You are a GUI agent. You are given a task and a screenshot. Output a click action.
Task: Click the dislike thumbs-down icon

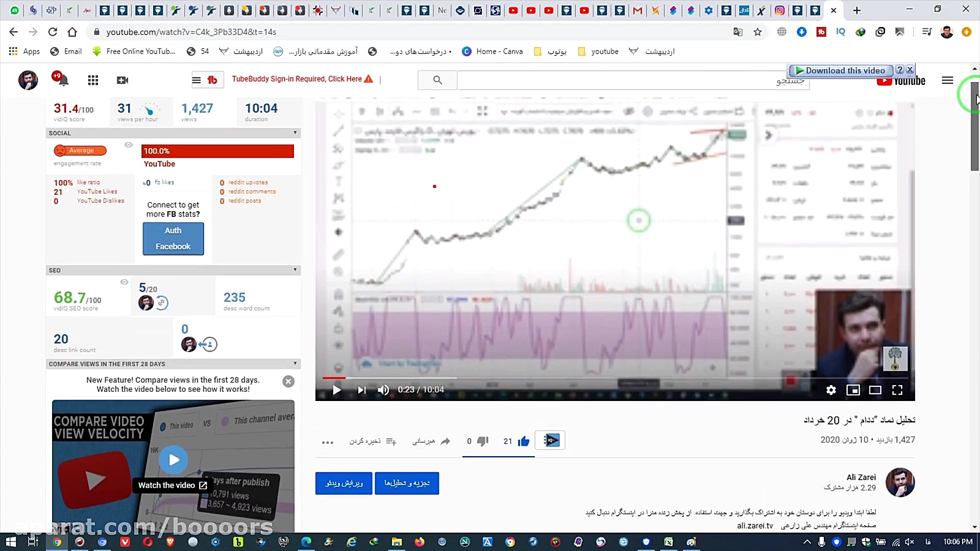click(483, 441)
